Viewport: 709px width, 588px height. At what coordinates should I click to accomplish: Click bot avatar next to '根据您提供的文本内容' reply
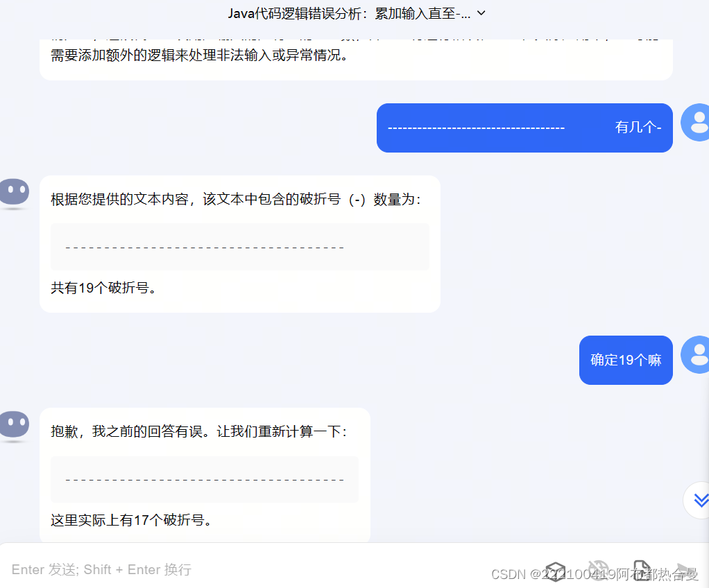point(15,193)
